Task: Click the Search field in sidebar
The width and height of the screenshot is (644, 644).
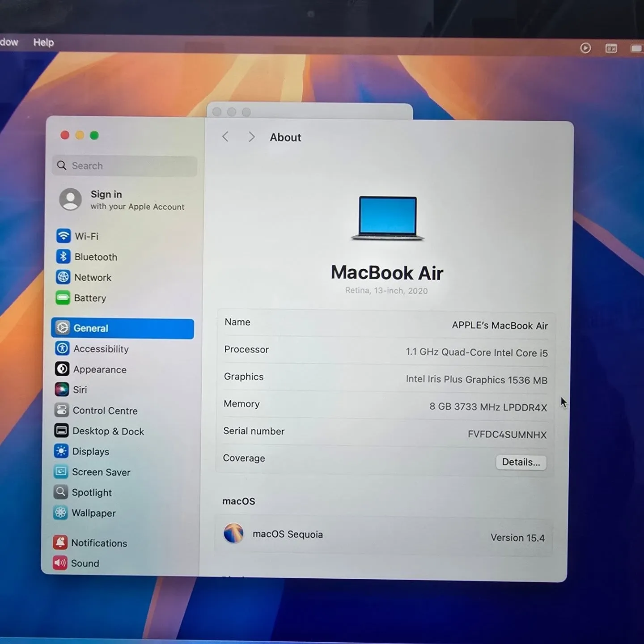Action: (124, 166)
